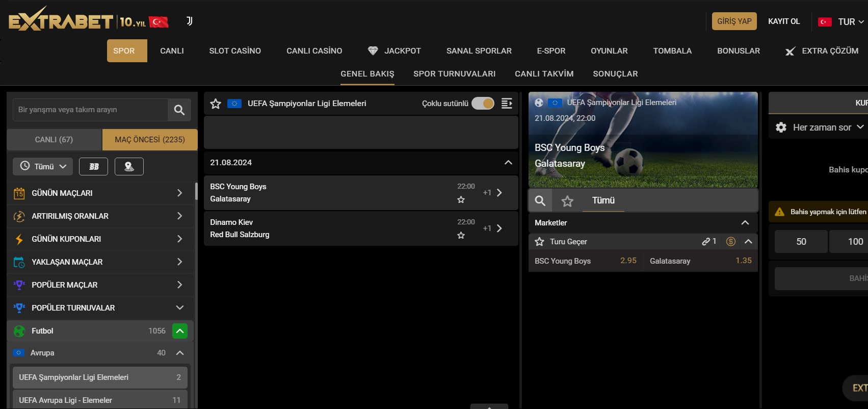The image size is (868, 409).
Task: Click the GİRİŞ YAP button
Action: (734, 21)
